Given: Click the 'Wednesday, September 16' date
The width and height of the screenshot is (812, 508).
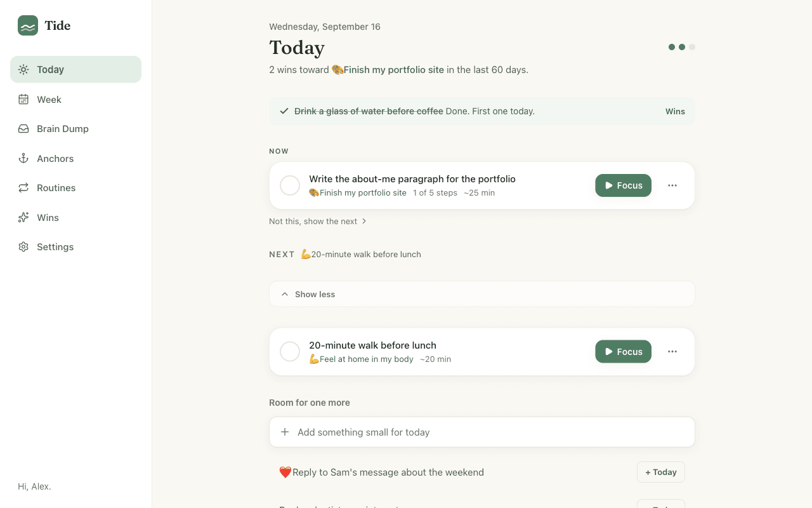Looking at the screenshot, I should tap(325, 27).
